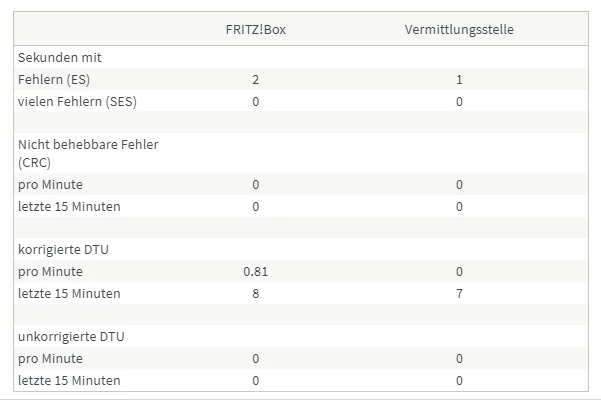Select Vermittlungsstelle ES value 1
This screenshot has width=601, height=405.
[x=459, y=79]
